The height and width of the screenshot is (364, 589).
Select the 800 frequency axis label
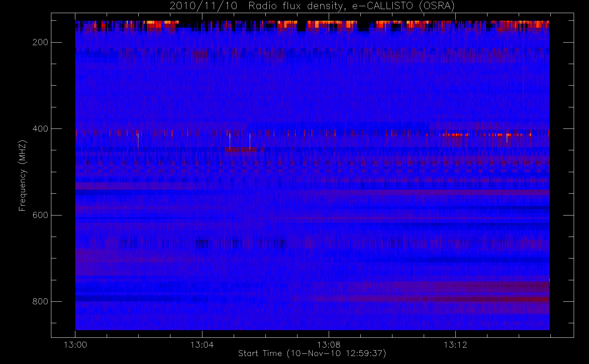tap(40, 301)
